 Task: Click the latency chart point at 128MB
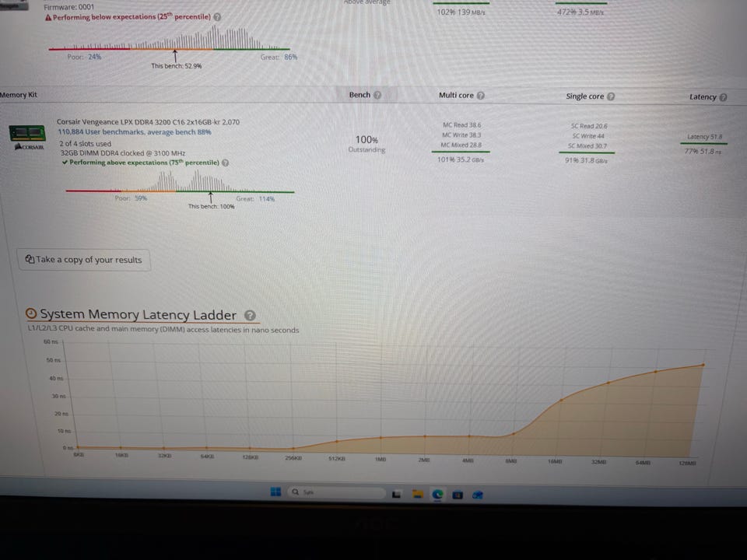(x=703, y=366)
